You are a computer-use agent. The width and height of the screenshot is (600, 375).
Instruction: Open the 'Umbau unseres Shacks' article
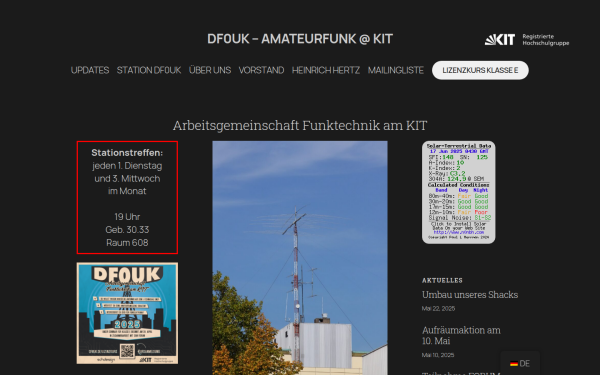(470, 295)
